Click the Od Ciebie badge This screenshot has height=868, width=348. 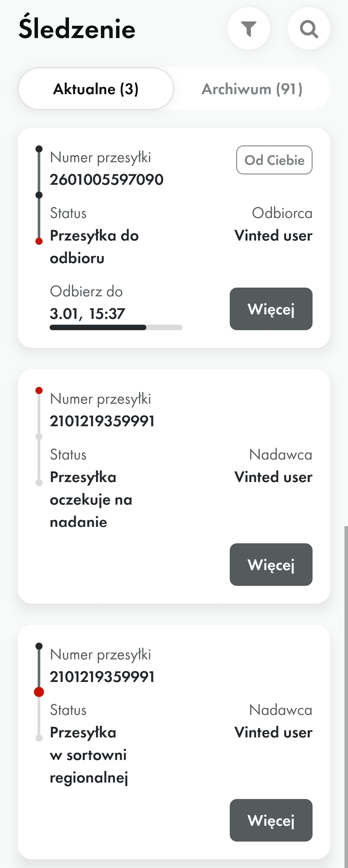pos(274,160)
